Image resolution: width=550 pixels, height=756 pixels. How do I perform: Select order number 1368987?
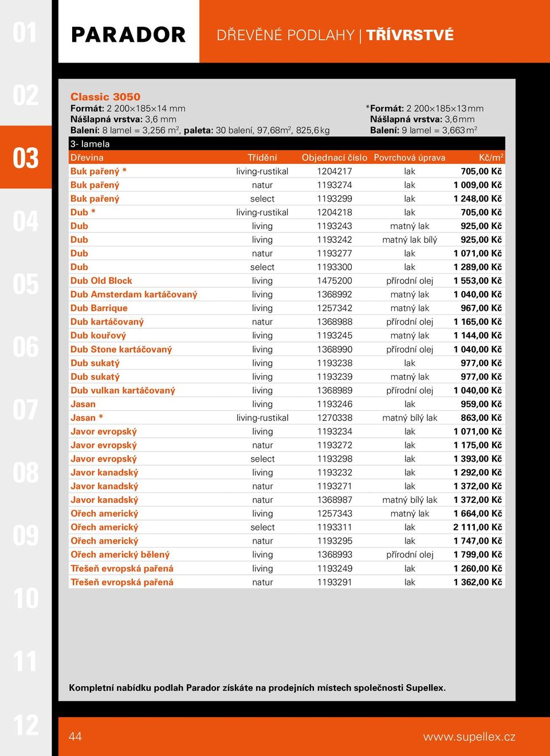tap(335, 500)
